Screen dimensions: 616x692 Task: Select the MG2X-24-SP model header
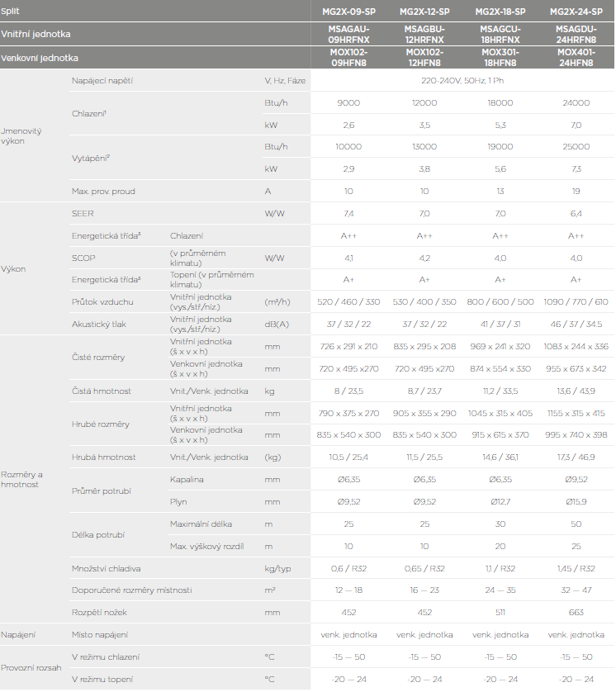(x=576, y=12)
